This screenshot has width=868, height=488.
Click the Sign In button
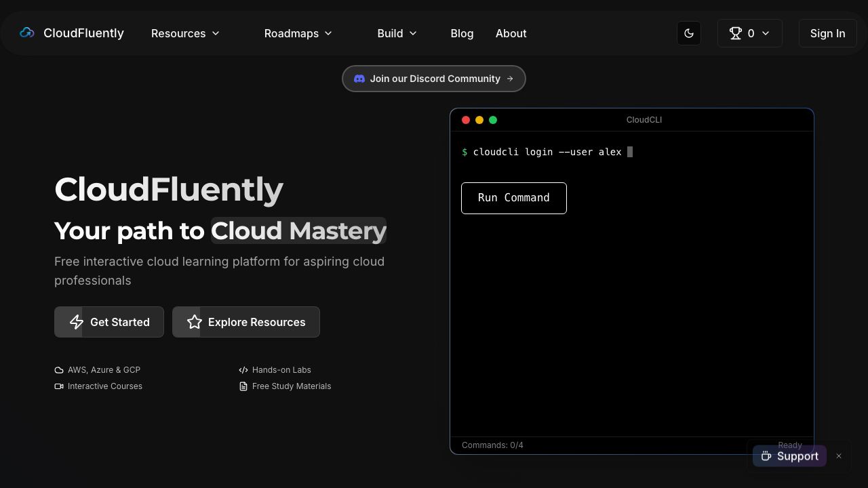pyautogui.click(x=827, y=33)
